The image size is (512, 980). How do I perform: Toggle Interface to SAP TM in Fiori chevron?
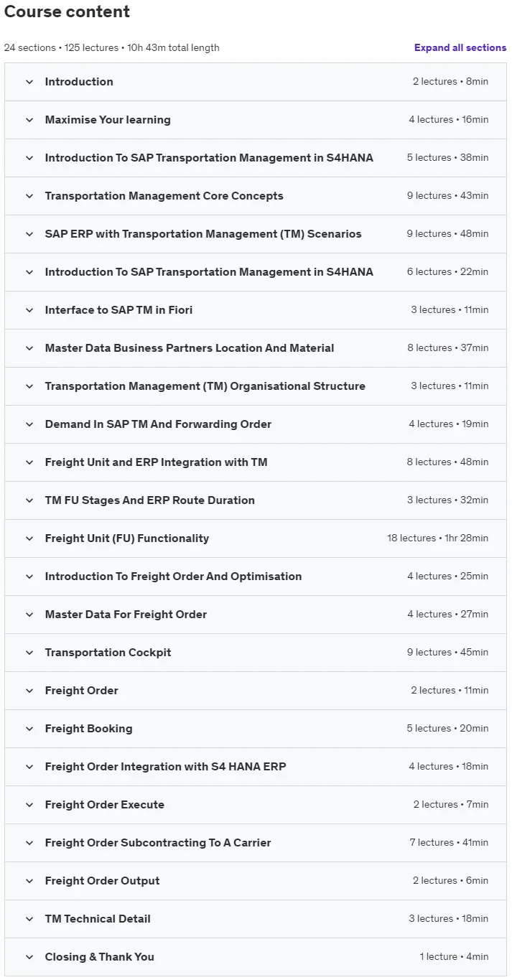pos(29,310)
